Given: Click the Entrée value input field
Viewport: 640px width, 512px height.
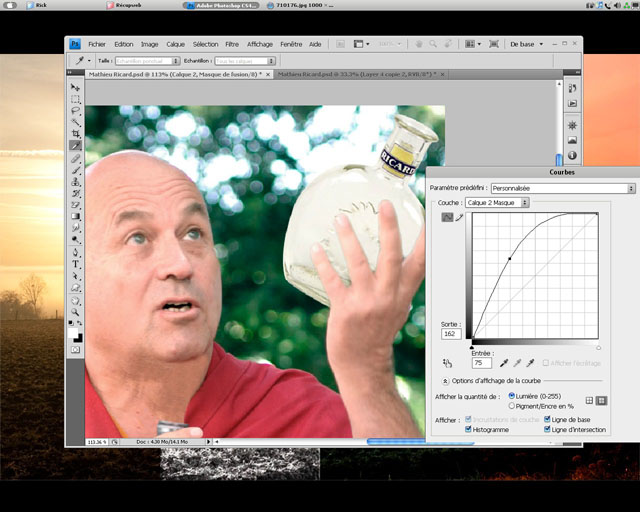Looking at the screenshot, I should 481,363.
